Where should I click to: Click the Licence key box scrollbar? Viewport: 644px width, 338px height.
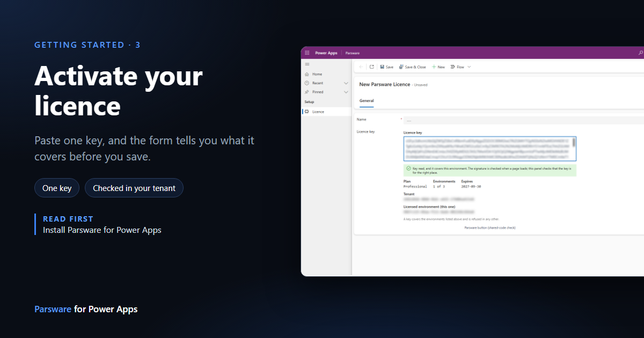[x=574, y=143]
